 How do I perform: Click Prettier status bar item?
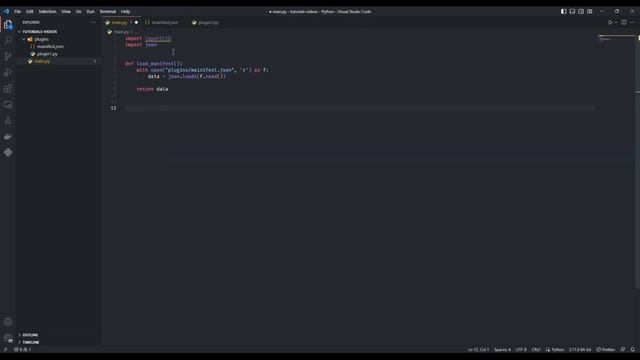tap(606, 349)
